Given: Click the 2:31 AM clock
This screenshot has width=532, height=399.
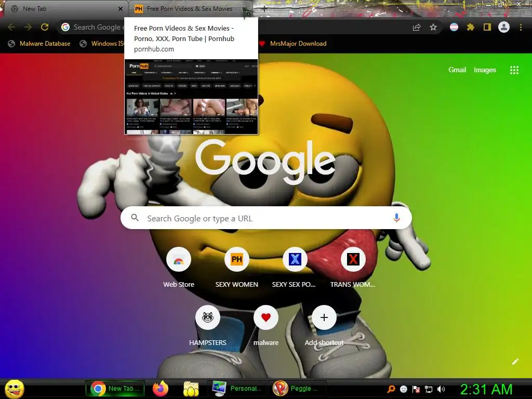Looking at the screenshot, I should (x=486, y=389).
